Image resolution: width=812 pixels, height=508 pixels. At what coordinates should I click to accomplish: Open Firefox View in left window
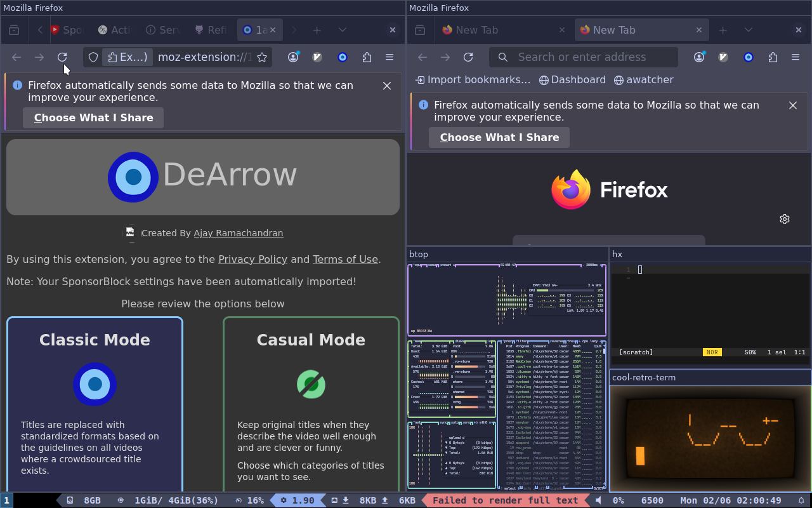(x=14, y=30)
